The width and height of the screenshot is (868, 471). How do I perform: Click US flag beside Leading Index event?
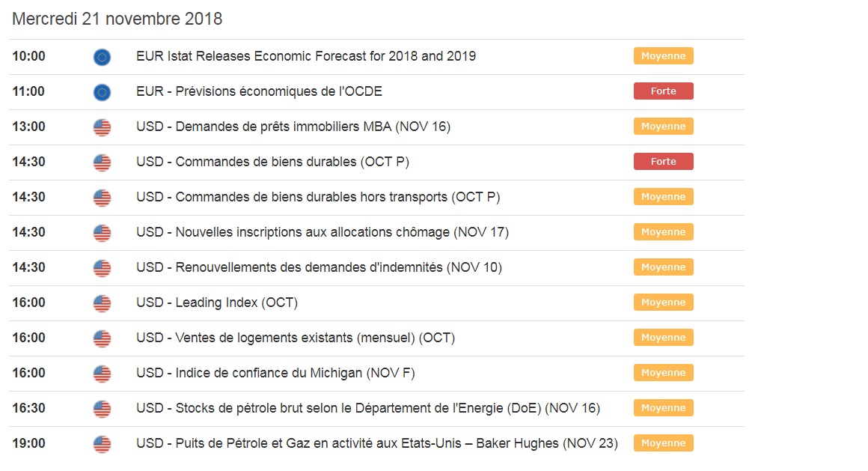click(x=102, y=303)
